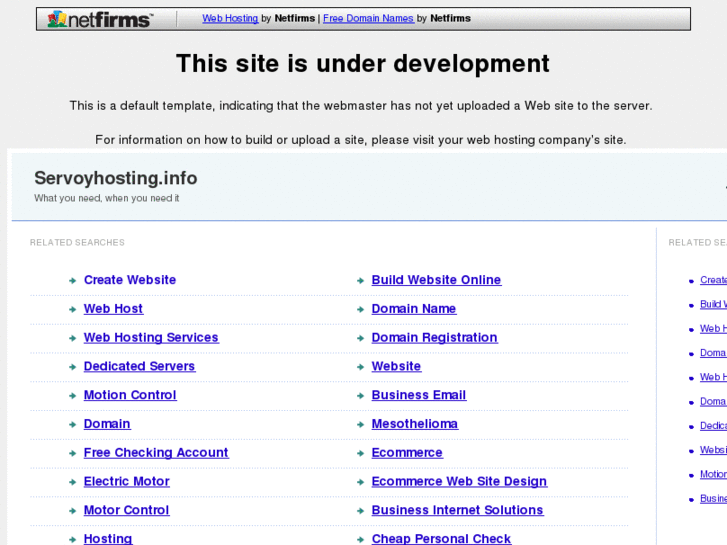Image resolution: width=727 pixels, height=545 pixels.
Task: Open the Hosting link at bottom
Action: point(108,539)
